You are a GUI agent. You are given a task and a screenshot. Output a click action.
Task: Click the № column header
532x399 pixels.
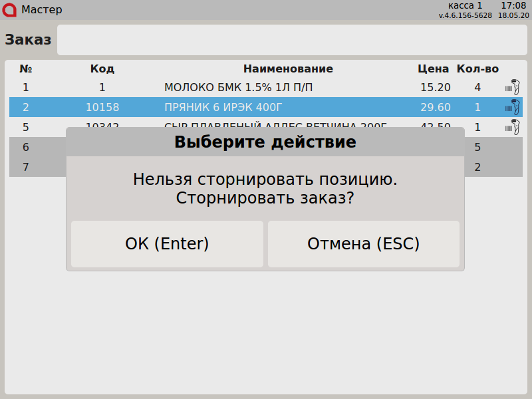coord(26,68)
